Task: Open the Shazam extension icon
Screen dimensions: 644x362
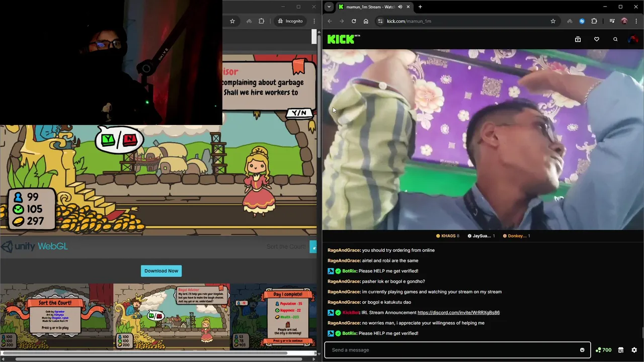Action: click(582, 21)
